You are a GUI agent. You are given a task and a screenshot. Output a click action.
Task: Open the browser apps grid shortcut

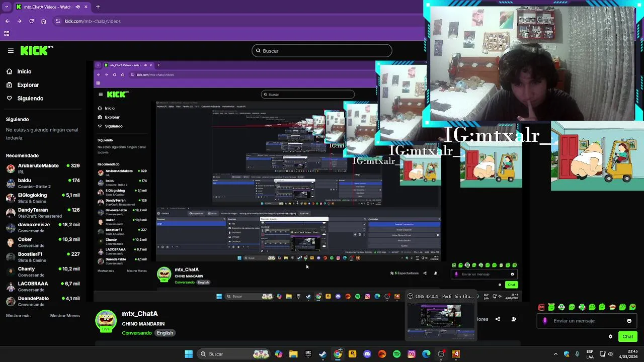click(x=7, y=34)
